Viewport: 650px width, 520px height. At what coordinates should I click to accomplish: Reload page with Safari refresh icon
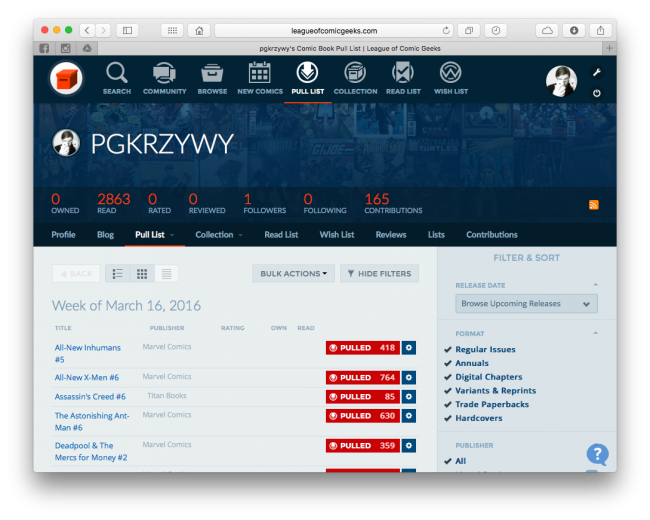[x=446, y=30]
